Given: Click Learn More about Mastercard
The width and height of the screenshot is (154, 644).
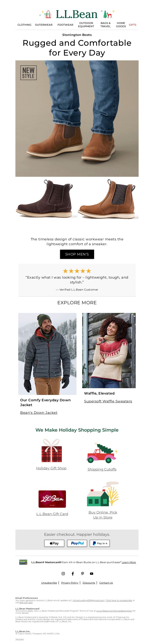Looking at the screenshot, I should tap(129, 562).
